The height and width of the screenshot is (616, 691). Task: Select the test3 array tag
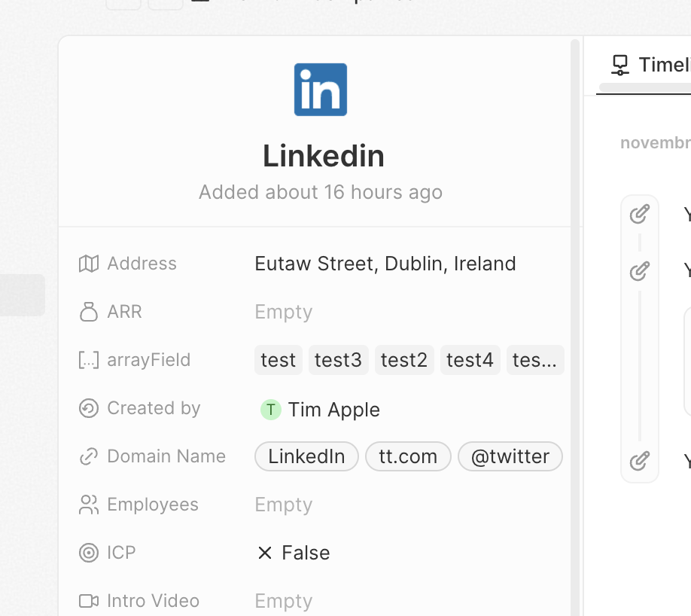coord(338,360)
